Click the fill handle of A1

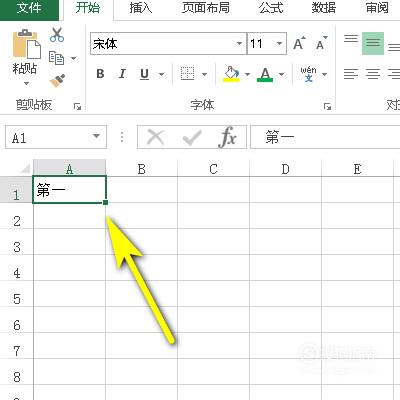click(105, 202)
